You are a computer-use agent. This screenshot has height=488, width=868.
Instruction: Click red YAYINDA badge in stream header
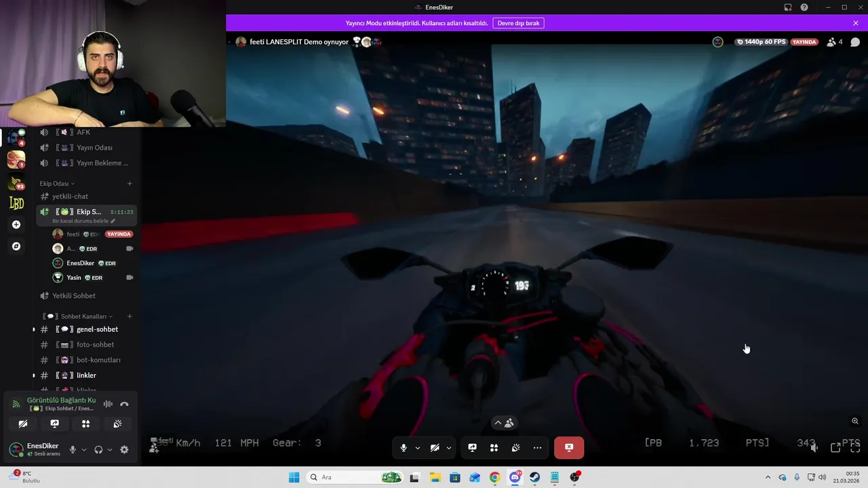click(x=805, y=42)
